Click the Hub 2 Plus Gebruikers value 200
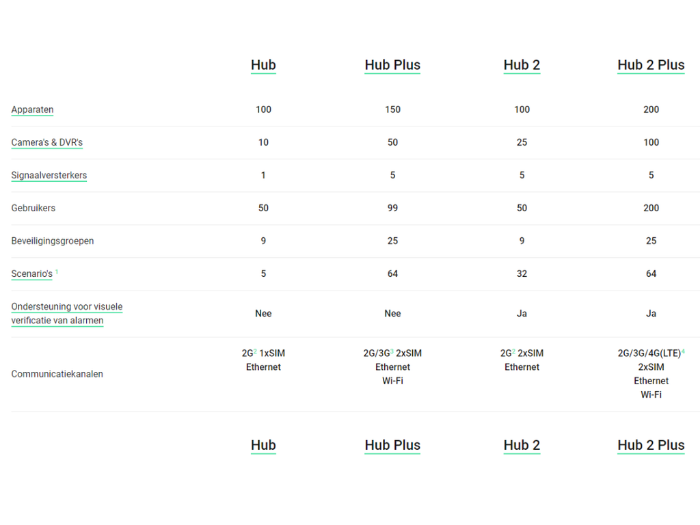 (651, 208)
